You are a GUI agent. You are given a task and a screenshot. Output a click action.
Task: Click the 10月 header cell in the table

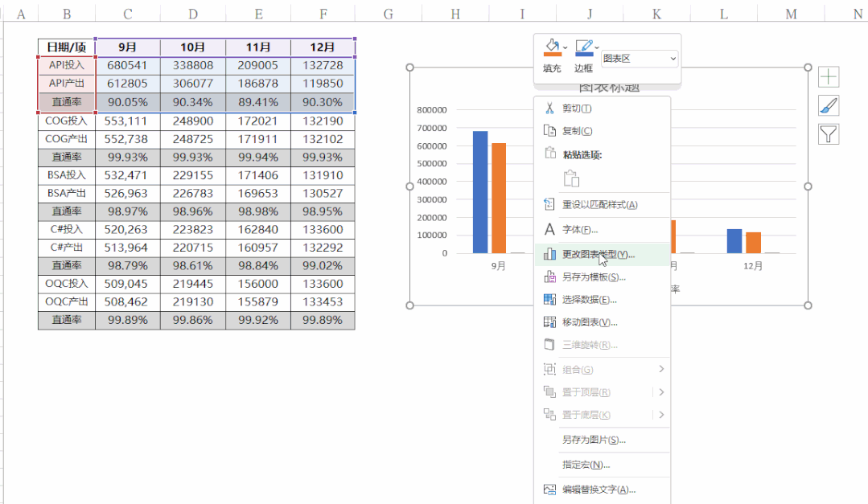[192, 47]
